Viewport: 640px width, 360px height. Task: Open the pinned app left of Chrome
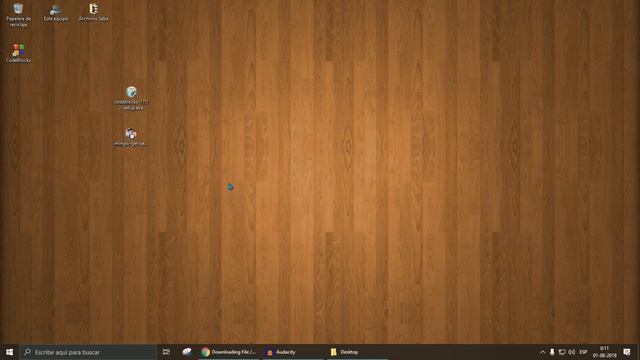point(187,352)
